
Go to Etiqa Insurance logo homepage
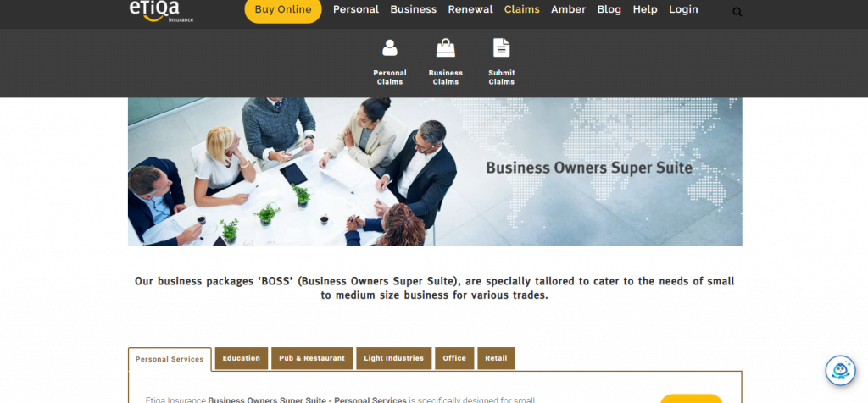(x=161, y=10)
